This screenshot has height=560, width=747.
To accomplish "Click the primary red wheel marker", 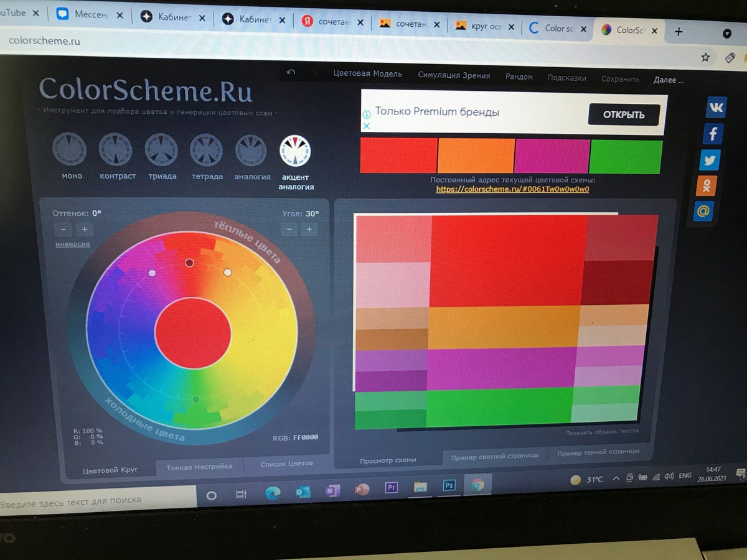I will [x=190, y=263].
